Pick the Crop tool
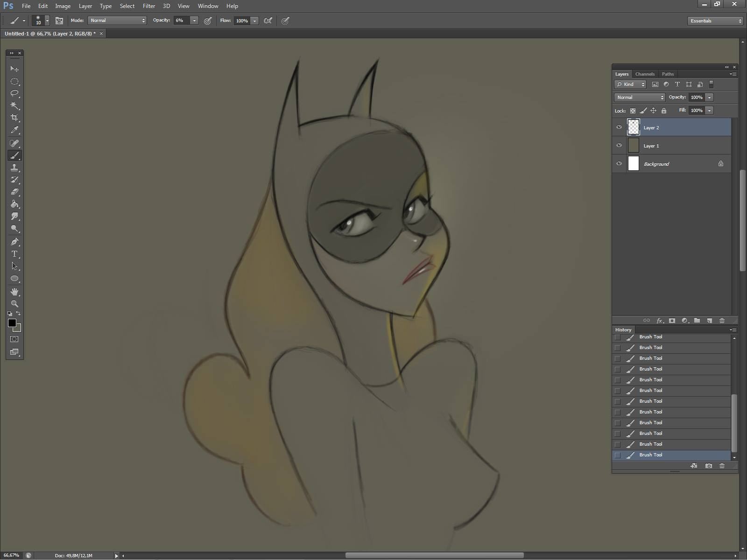The width and height of the screenshot is (747, 560). [x=14, y=118]
